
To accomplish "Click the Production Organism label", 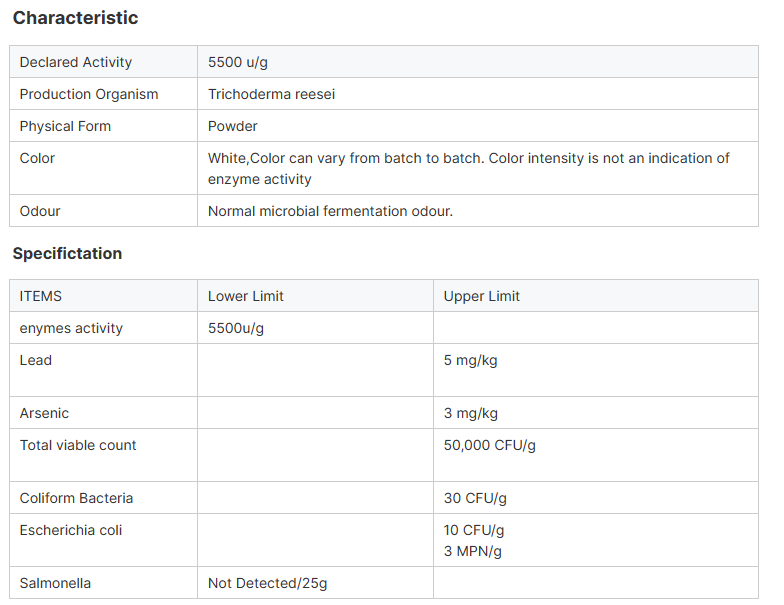I will click(x=89, y=94).
